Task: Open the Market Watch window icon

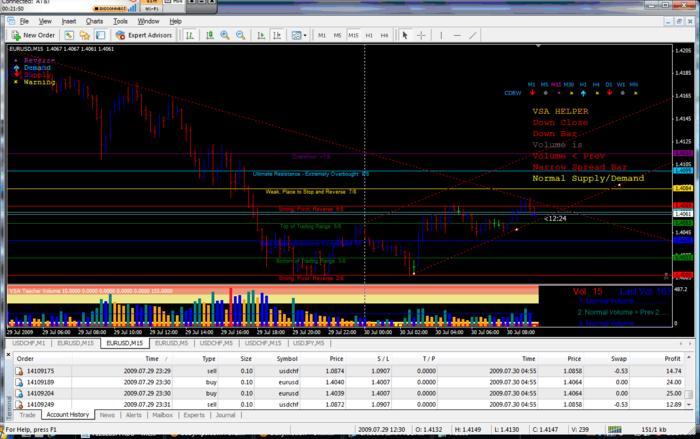Action: click(69, 35)
